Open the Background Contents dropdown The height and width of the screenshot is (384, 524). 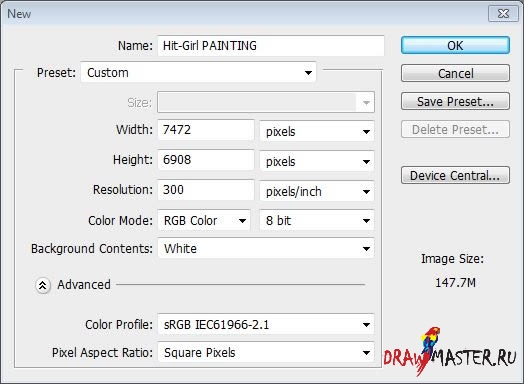coord(266,249)
